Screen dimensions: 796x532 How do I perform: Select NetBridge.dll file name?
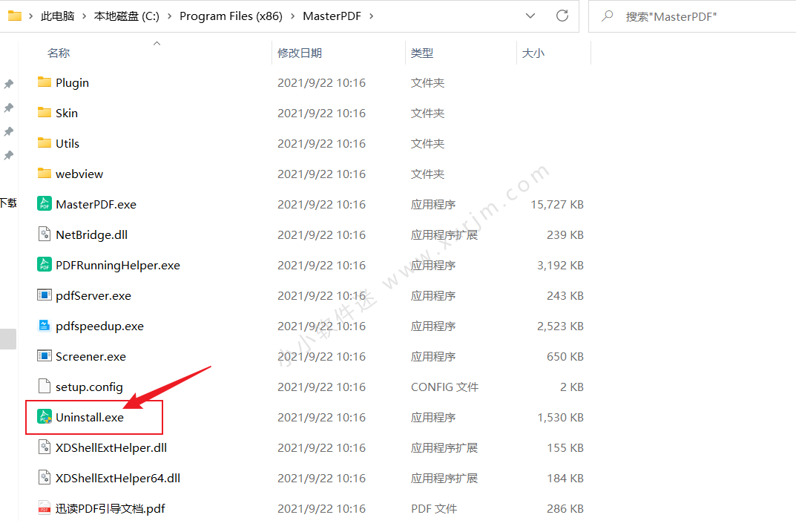click(x=91, y=235)
